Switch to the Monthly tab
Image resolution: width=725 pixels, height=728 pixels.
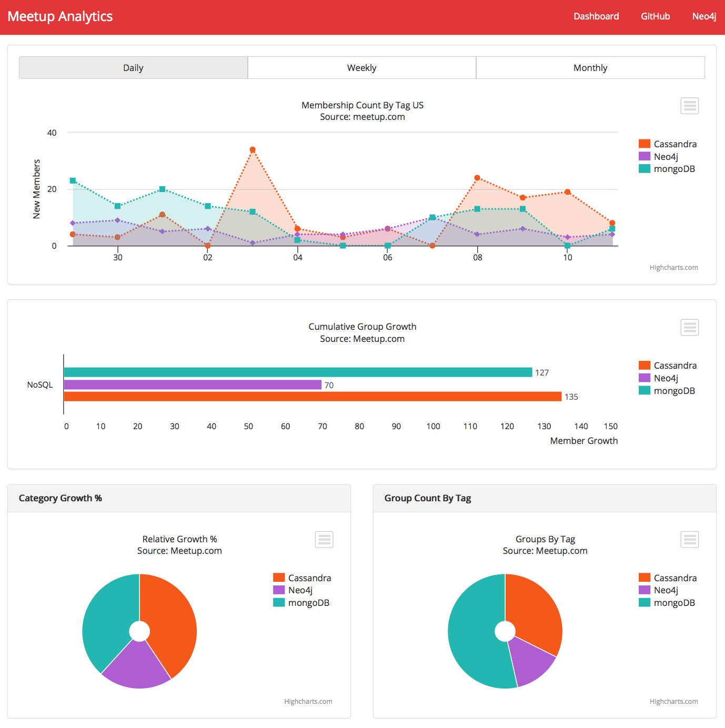click(590, 68)
